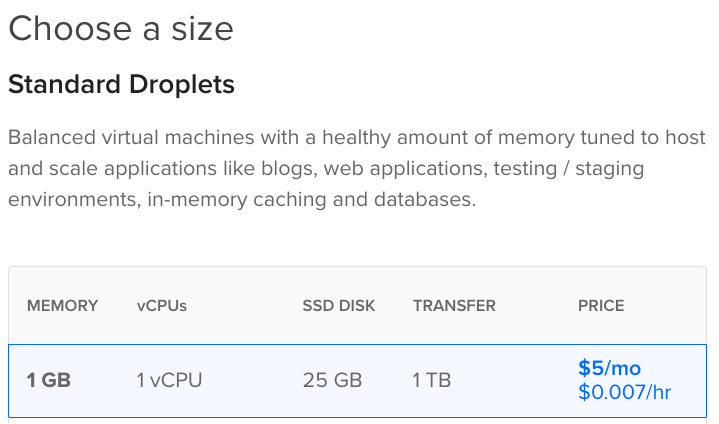Click the Choose a size heading

tap(121, 28)
